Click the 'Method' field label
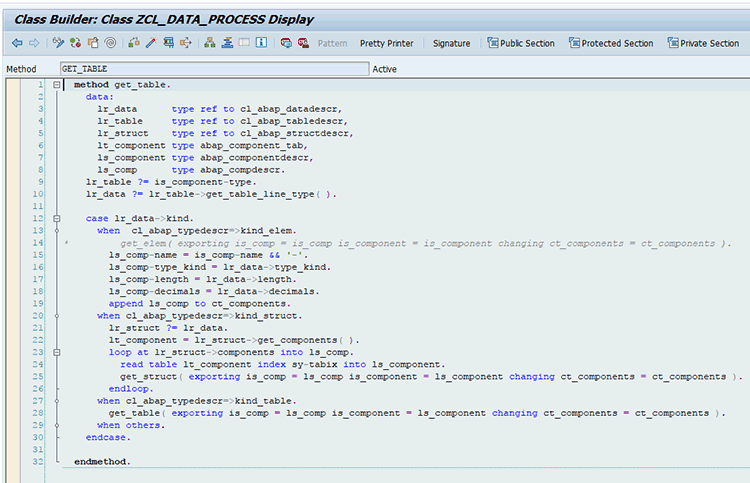Screen dimensions: 750x483 click(21, 69)
